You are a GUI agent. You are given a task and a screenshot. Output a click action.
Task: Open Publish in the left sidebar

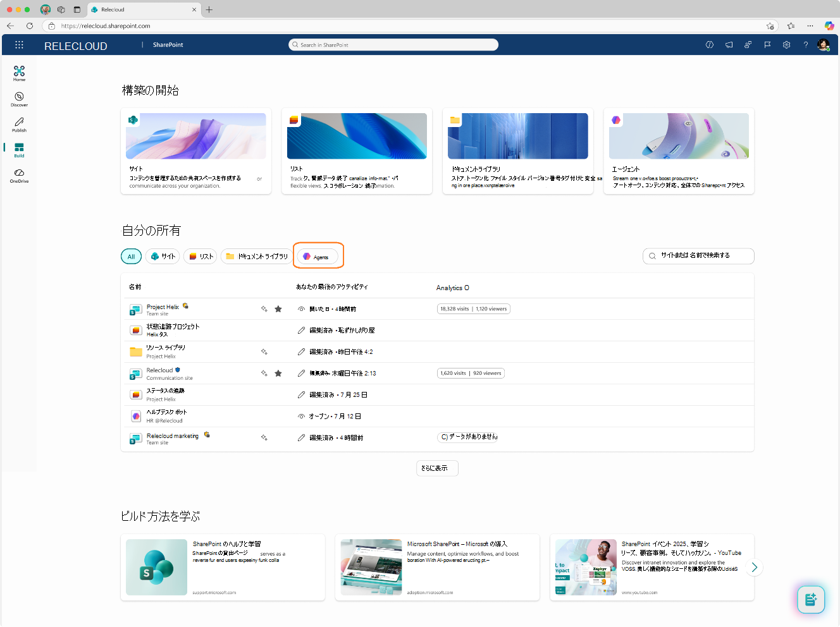(x=19, y=125)
